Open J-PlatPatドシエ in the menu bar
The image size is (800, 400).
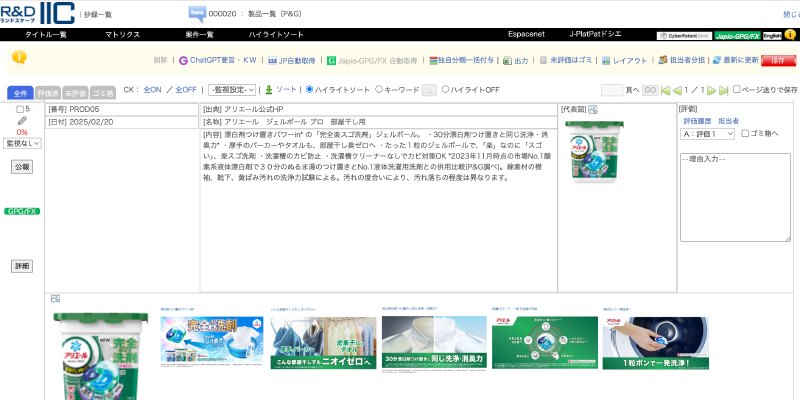point(595,34)
